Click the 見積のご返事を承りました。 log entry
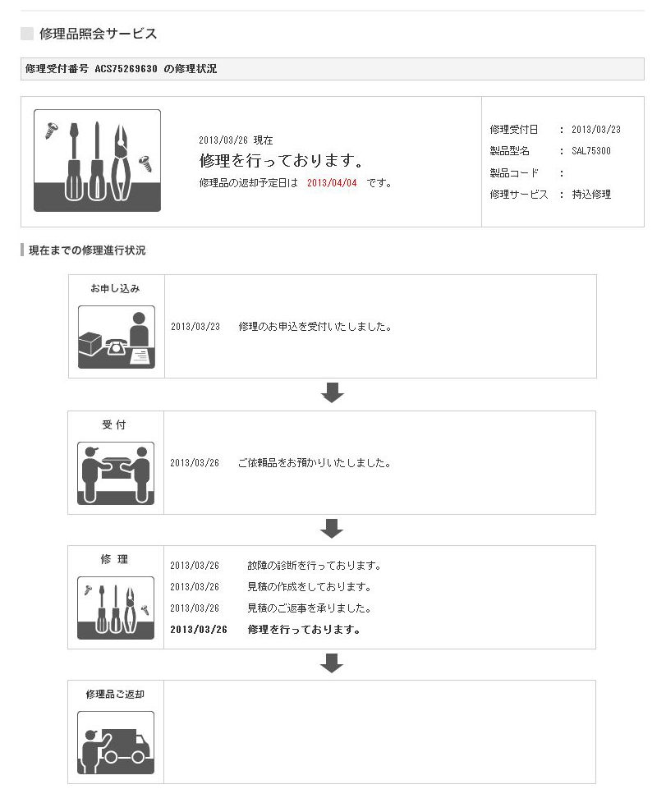Image resolution: width=666 pixels, height=812 pixels. 309,608
